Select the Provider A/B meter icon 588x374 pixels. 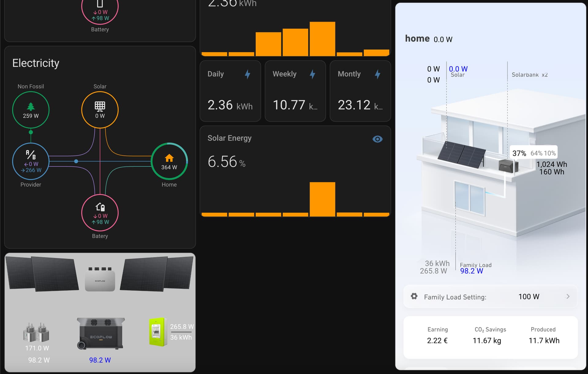(30, 155)
